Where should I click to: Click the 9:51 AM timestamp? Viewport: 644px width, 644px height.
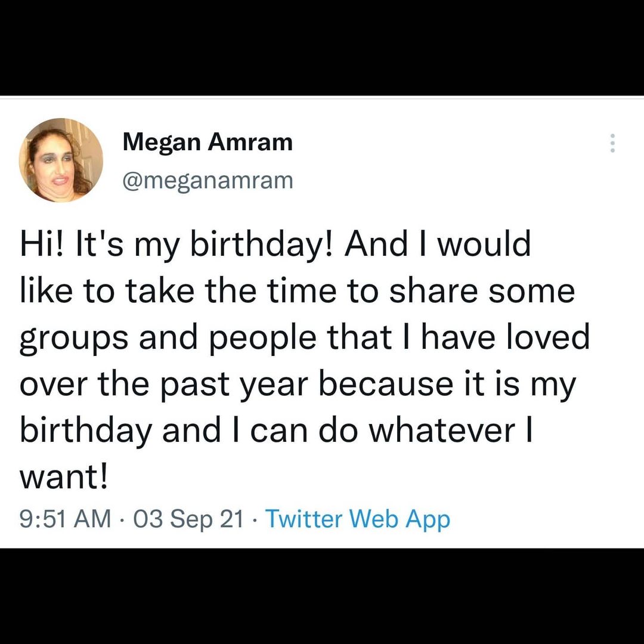pyautogui.click(x=65, y=519)
